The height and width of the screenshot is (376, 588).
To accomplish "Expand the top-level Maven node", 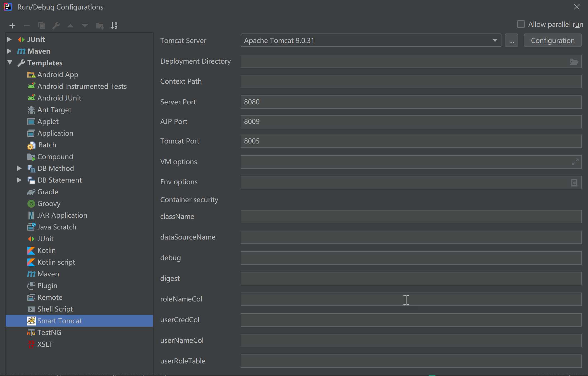I will [9, 51].
